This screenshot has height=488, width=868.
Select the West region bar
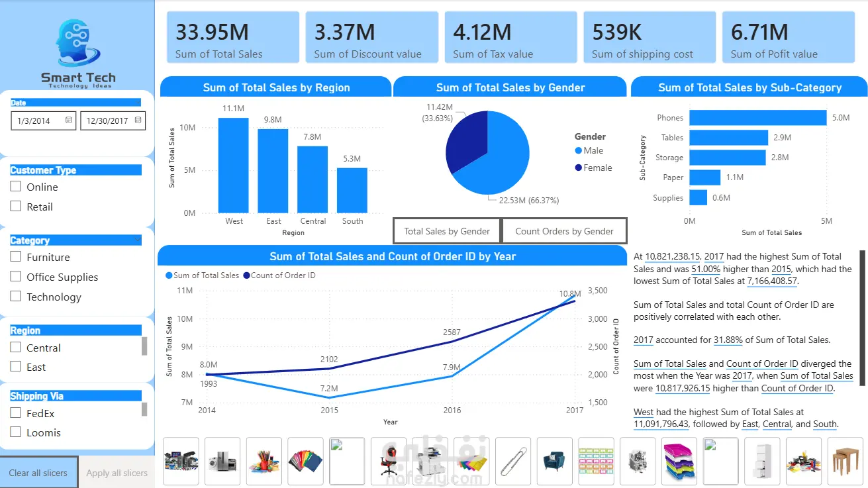pyautogui.click(x=234, y=166)
